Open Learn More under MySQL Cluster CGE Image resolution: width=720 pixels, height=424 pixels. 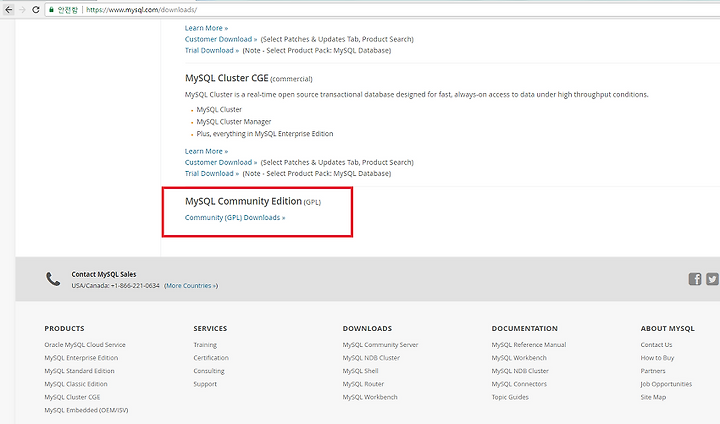coord(206,151)
